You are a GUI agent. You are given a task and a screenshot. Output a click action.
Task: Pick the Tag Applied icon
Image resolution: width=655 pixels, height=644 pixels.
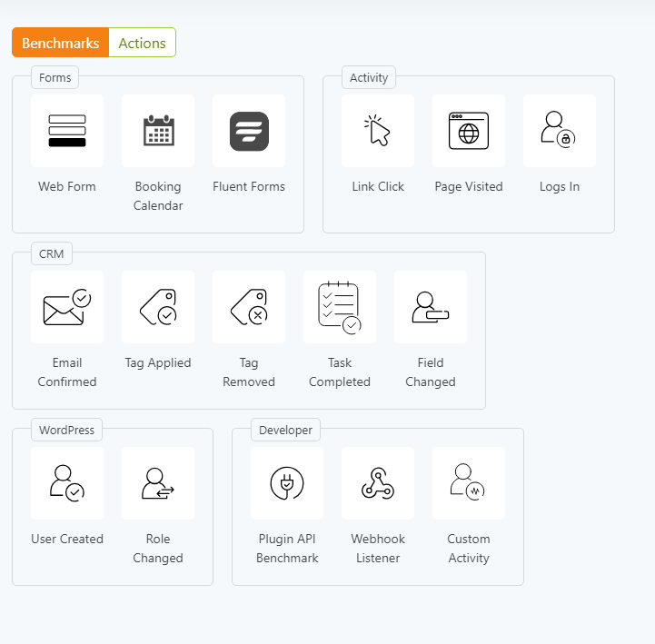coord(158,307)
